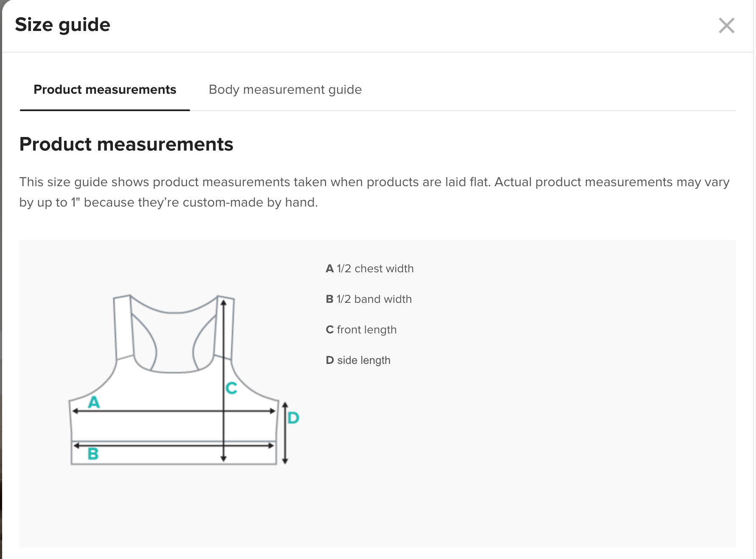Image resolution: width=756 pixels, height=559 pixels.
Task: Click the left strap of bra illustration
Action: (x=123, y=327)
